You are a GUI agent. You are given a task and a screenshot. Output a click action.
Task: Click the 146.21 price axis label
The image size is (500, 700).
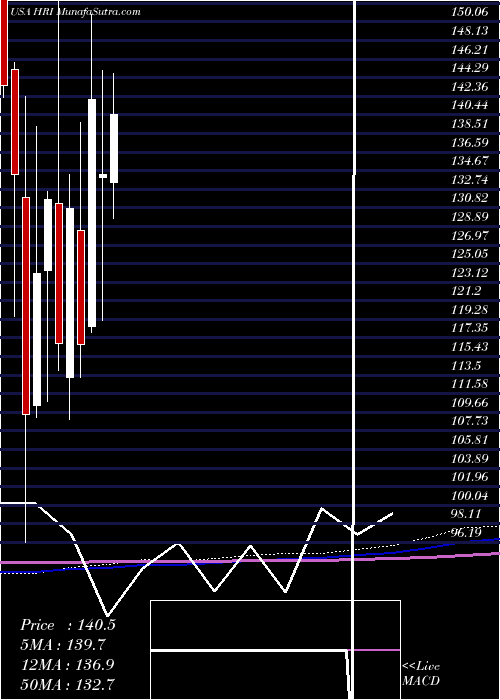(x=469, y=49)
